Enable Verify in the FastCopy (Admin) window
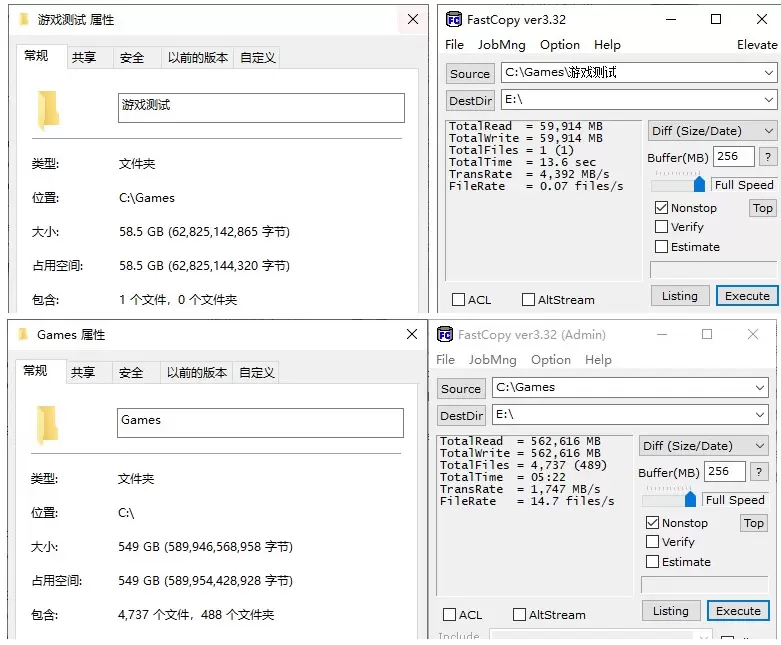This screenshot has height=645, width=781. click(x=653, y=542)
